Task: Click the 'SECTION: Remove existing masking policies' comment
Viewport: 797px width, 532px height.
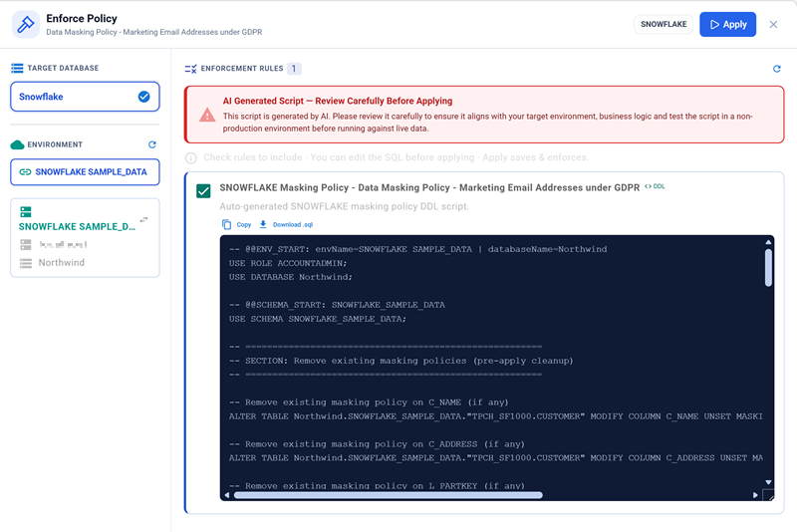Action: coord(401,361)
